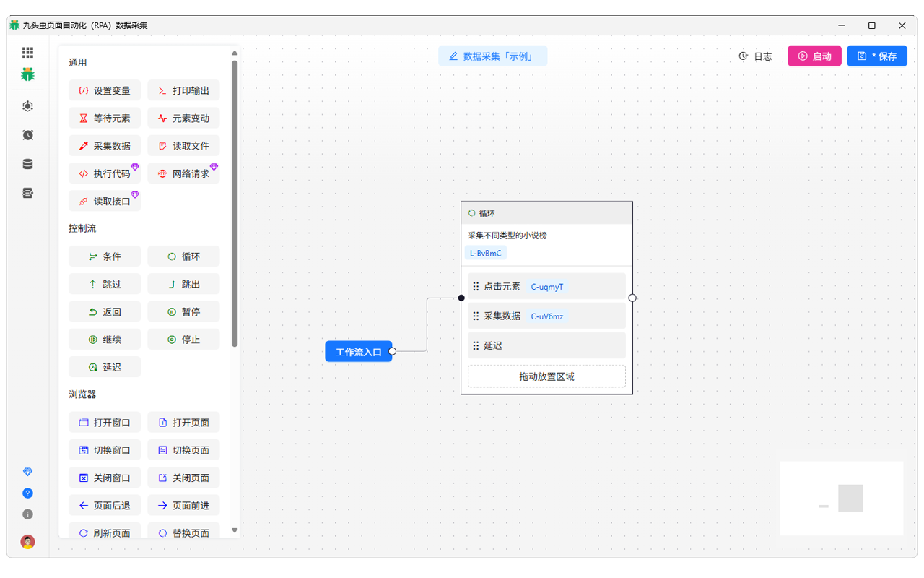The image size is (924, 578).
Task: Open the 日志 log view
Action: click(x=755, y=56)
